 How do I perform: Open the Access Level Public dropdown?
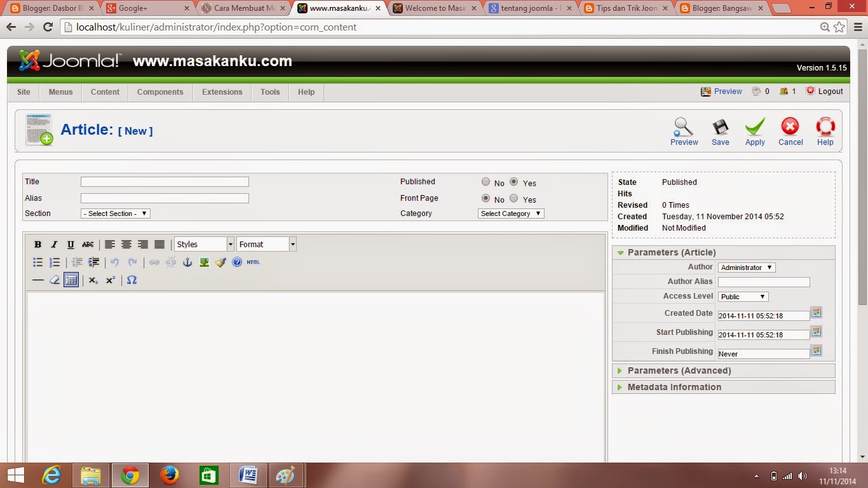pyautogui.click(x=743, y=297)
